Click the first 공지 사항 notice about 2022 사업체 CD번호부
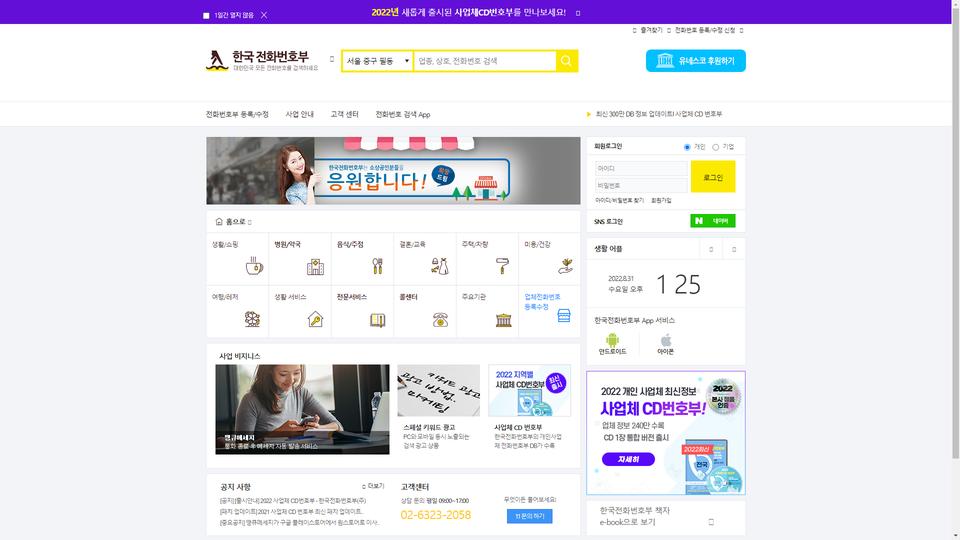 click(x=293, y=501)
